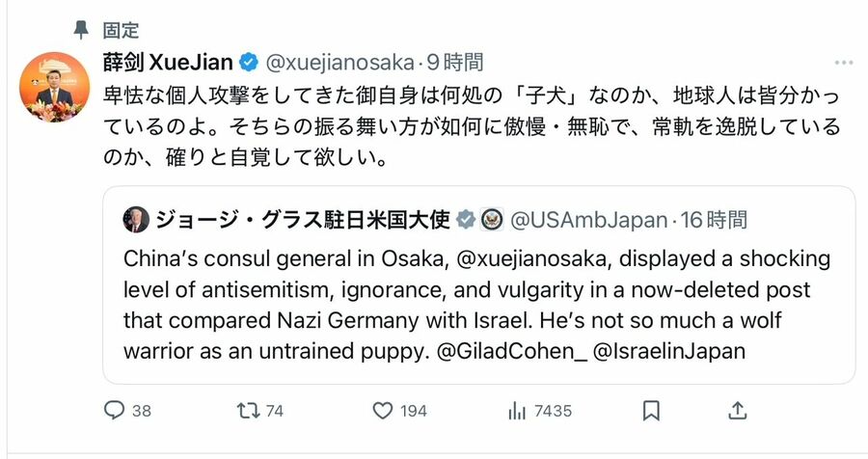Open the quoted ambassador's small avatar
The height and width of the screenshot is (459, 868).
pos(137,220)
